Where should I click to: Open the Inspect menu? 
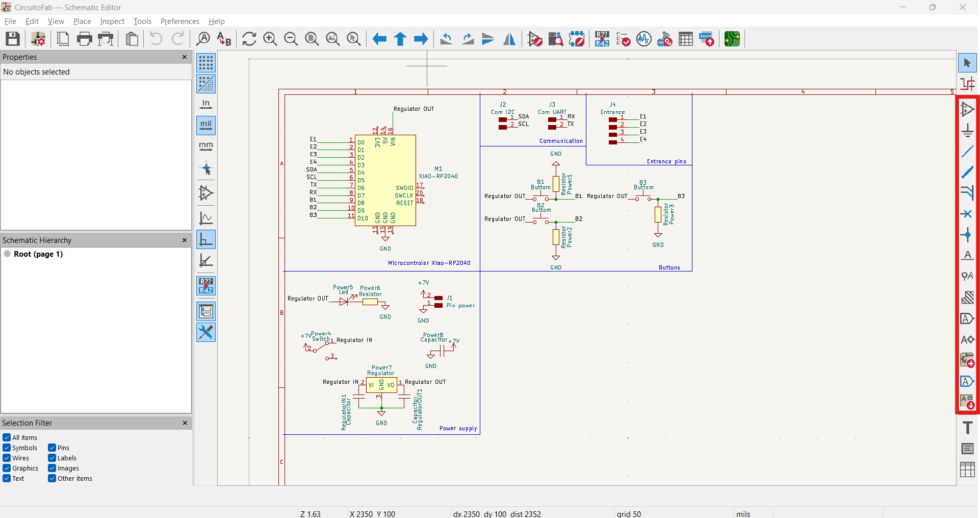point(112,21)
